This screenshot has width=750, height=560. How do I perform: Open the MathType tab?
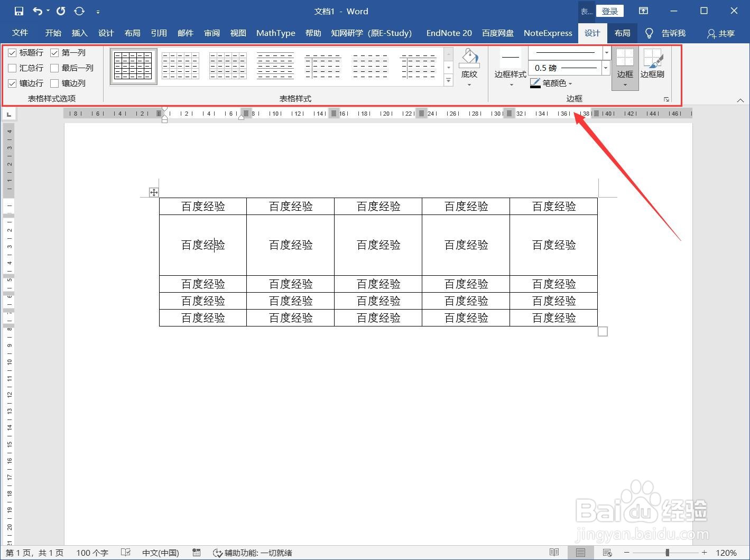pyautogui.click(x=276, y=33)
